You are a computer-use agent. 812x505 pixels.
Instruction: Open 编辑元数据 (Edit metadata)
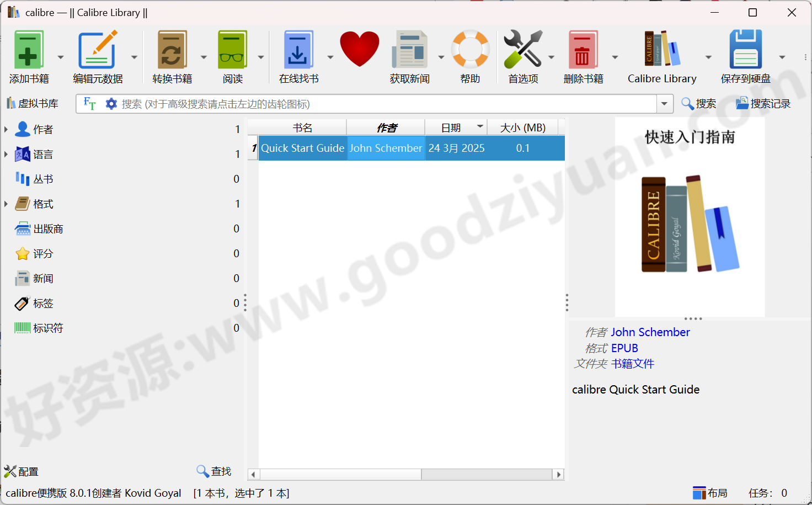(x=98, y=49)
